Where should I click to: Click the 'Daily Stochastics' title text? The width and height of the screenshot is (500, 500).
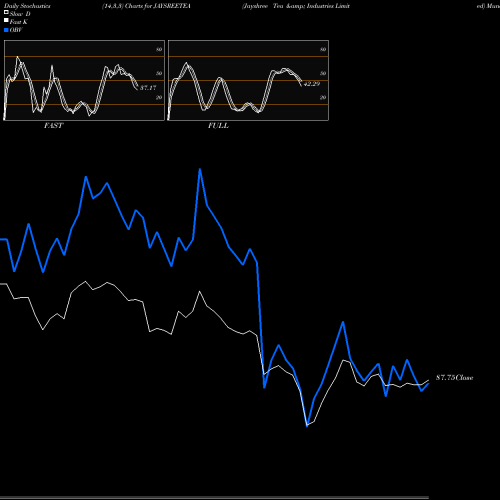click(x=27, y=6)
